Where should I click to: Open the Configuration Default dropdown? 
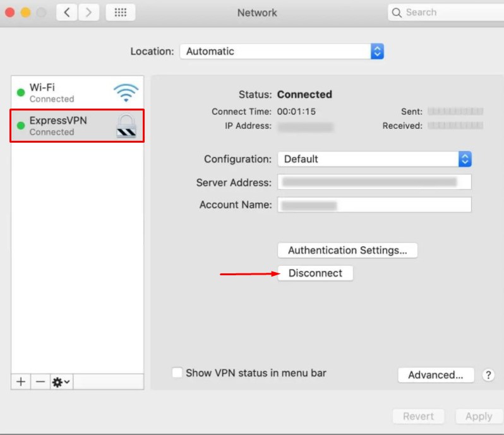pyautogui.click(x=375, y=159)
